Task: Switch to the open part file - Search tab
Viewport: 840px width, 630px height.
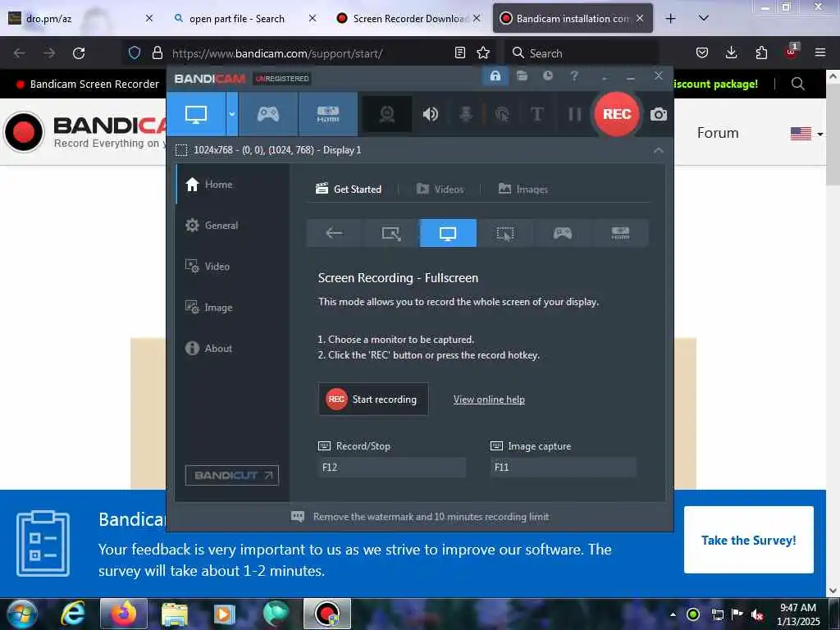Action: click(244, 19)
